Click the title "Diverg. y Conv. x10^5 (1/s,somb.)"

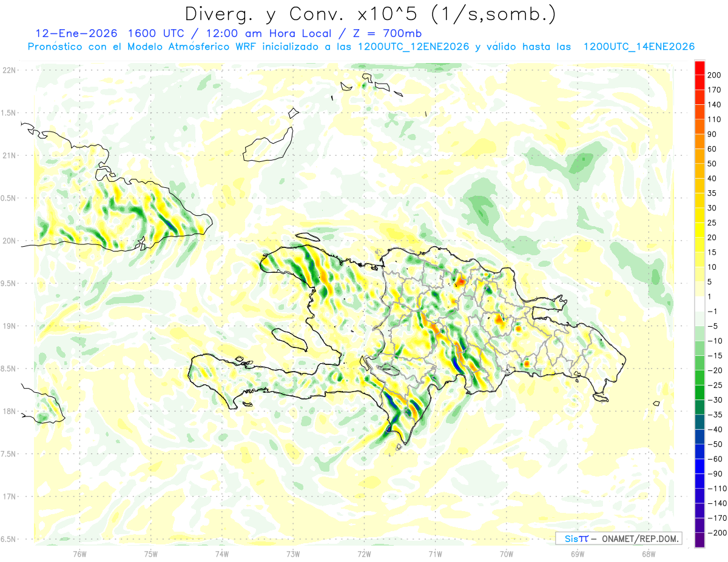370,14
